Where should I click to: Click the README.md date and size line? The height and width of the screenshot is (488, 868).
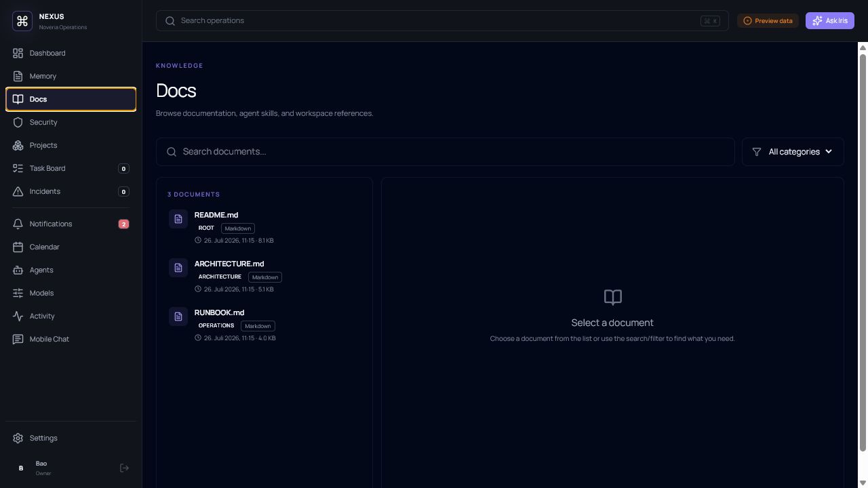234,241
